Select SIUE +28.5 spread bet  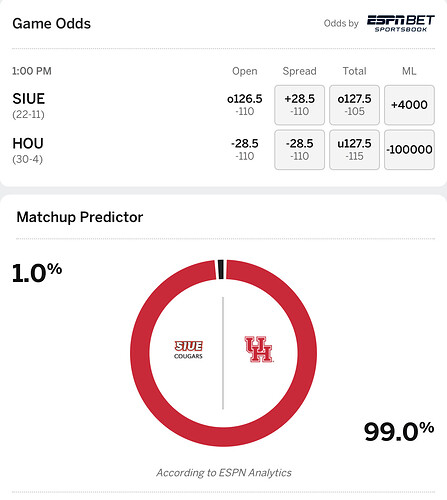pos(299,105)
